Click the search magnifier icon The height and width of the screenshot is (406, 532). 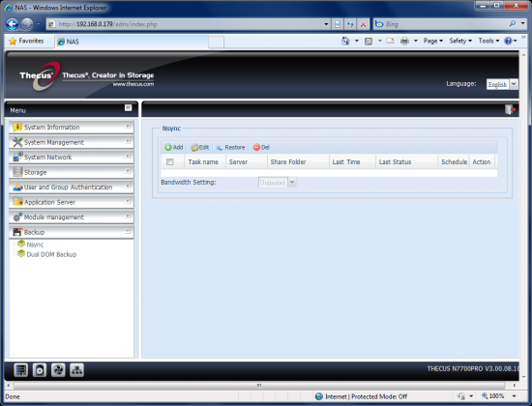pyautogui.click(x=513, y=24)
